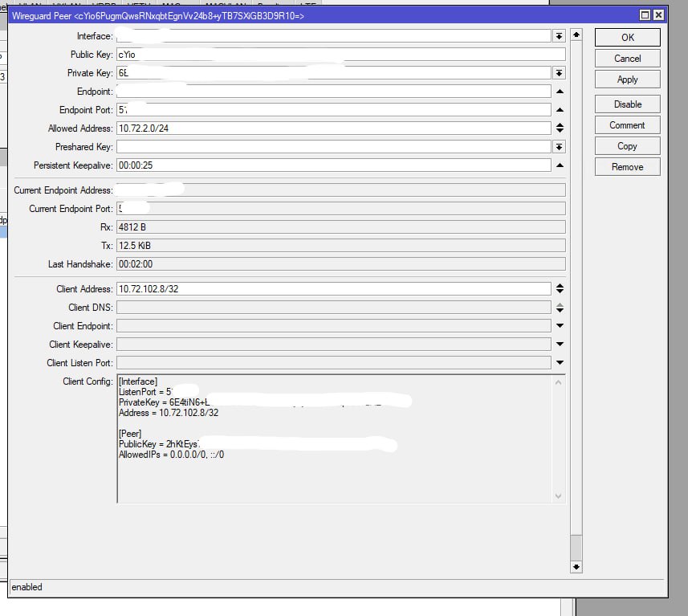Click the Interface input field
Screen dimensions: 688x616
[x=333, y=36]
